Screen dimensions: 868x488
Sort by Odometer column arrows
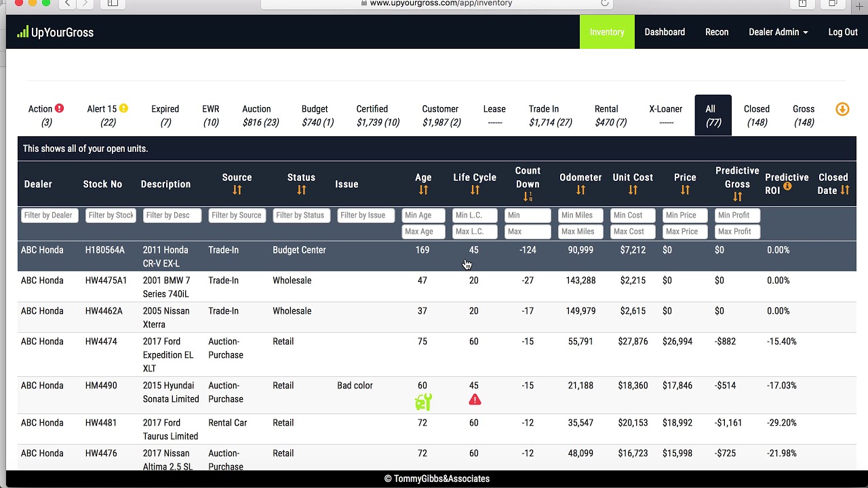pos(580,190)
